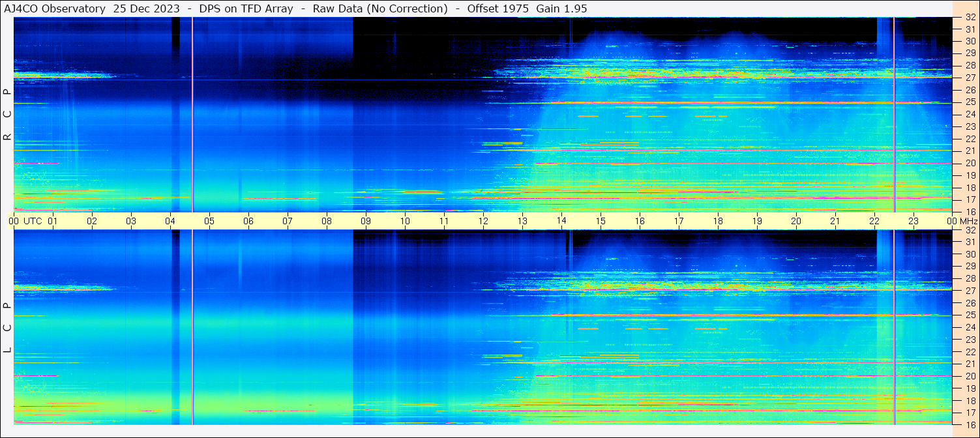This screenshot has width=980, height=438.
Task: Click the 16 MHz label of RCP panel
Action: click(970, 212)
